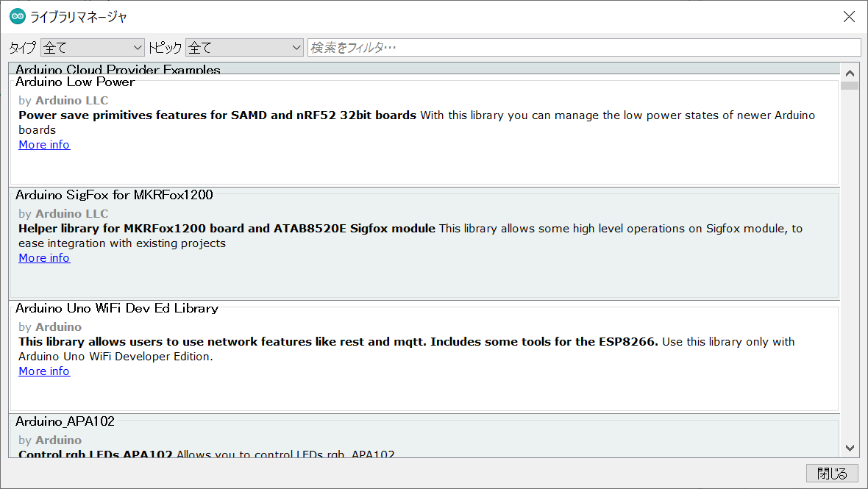The height and width of the screenshot is (489, 868).
Task: Select Arduino SigFox for MKRFox1200 entry title
Action: click(x=114, y=195)
